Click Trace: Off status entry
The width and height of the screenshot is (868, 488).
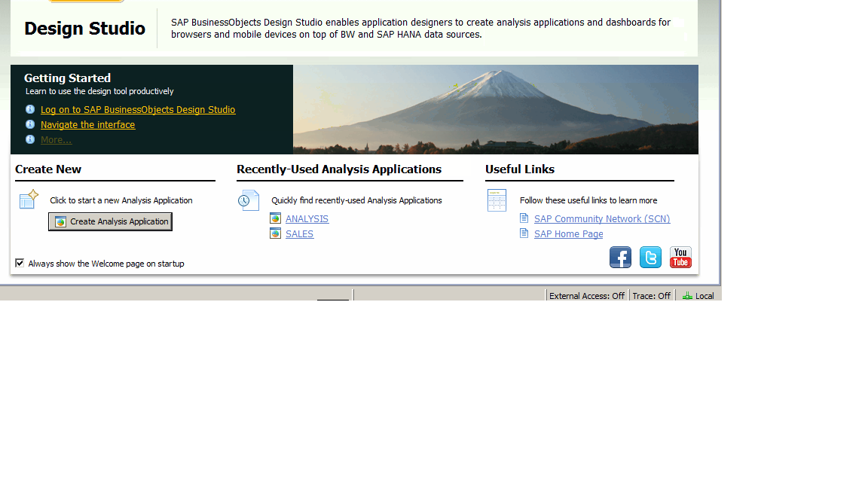click(652, 296)
